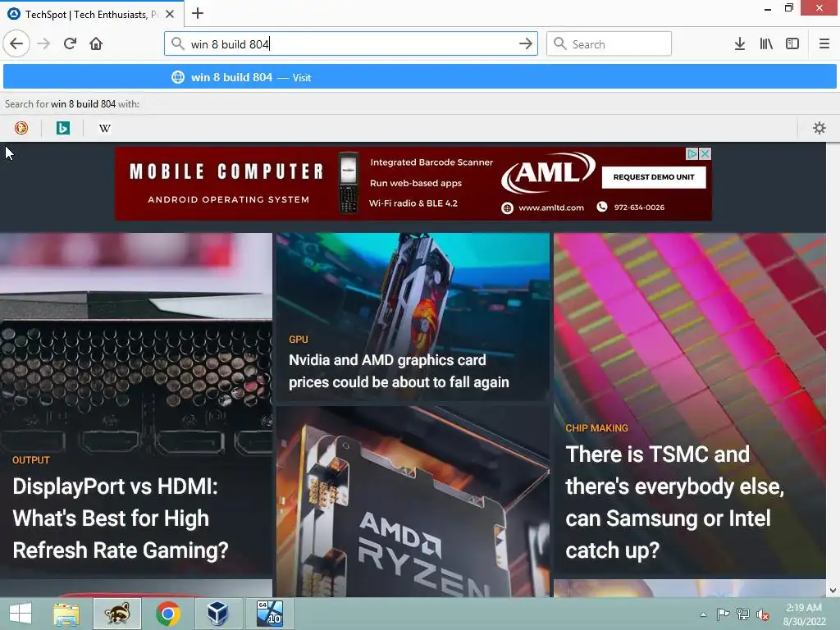Open the Firefox hamburger menu
The image size is (840, 630).
click(x=824, y=43)
